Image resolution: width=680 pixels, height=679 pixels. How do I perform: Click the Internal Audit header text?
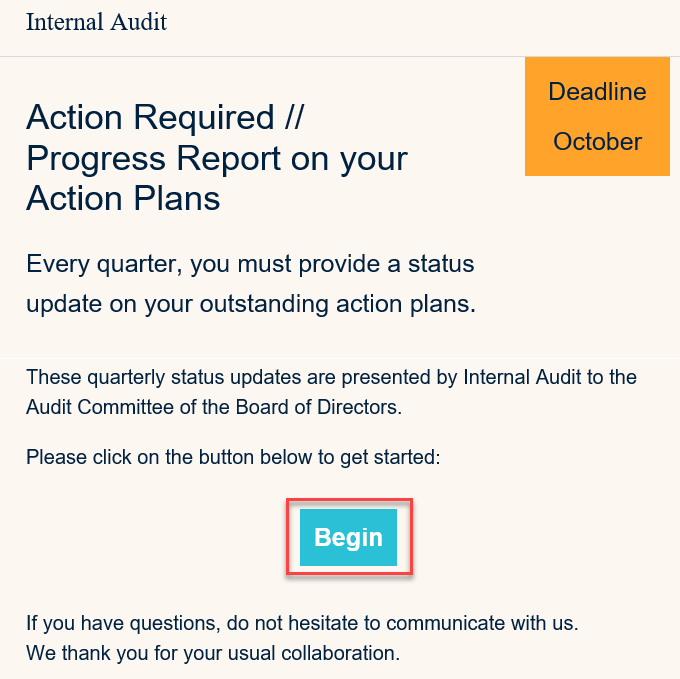pyautogui.click(x=97, y=22)
